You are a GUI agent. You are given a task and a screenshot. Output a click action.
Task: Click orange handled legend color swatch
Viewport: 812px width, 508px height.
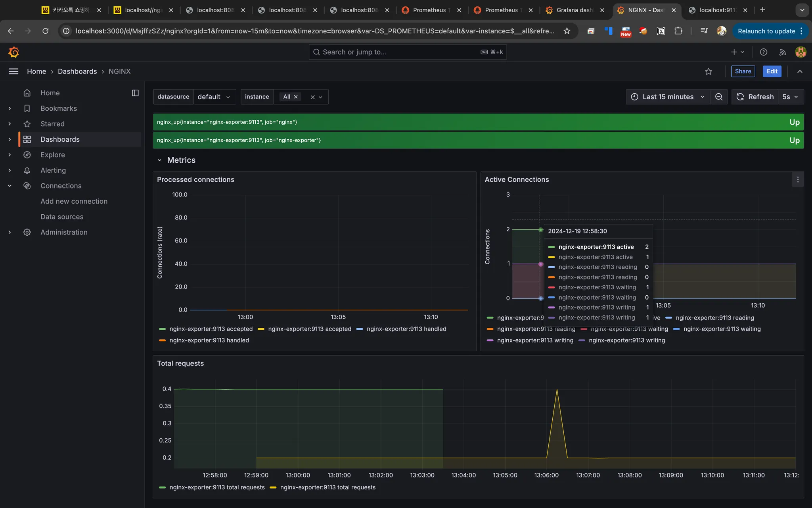pos(162,341)
